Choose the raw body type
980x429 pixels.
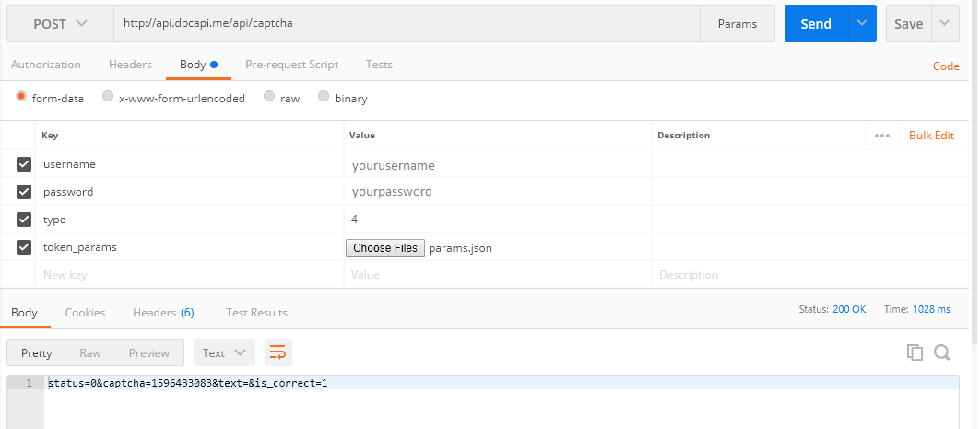tap(269, 98)
